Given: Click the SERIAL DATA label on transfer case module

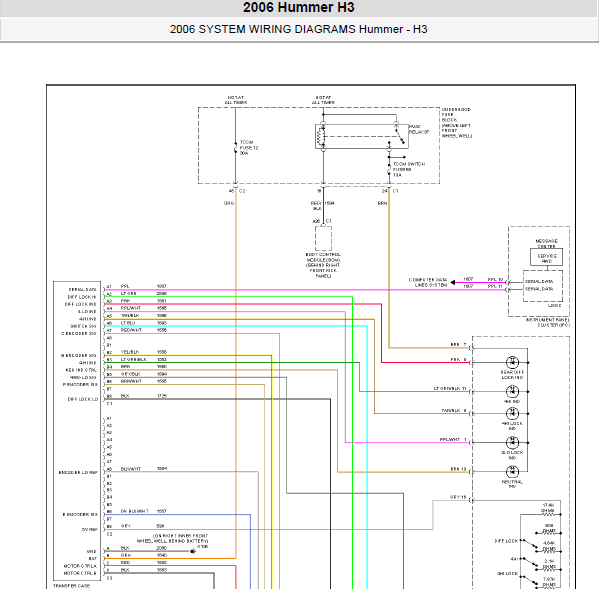Looking at the screenshot, I should pyautogui.click(x=83, y=290).
